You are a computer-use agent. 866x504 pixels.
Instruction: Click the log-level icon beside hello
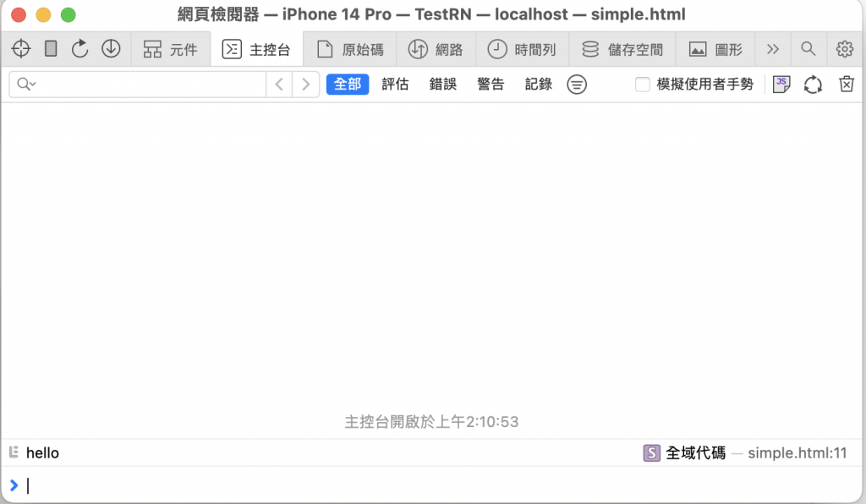point(14,452)
